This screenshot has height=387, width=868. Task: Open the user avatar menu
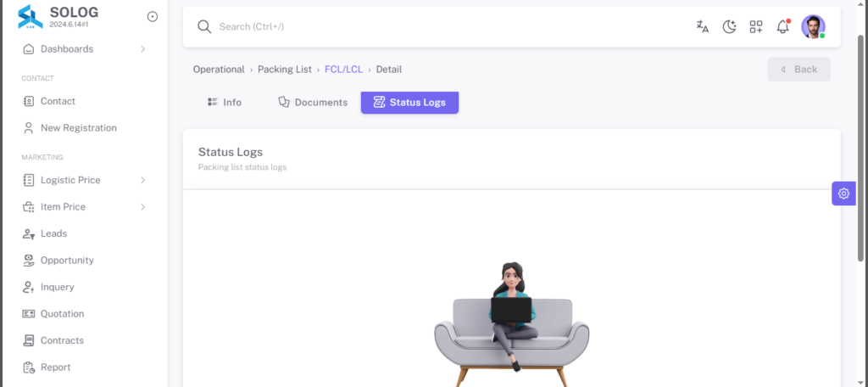[813, 26]
